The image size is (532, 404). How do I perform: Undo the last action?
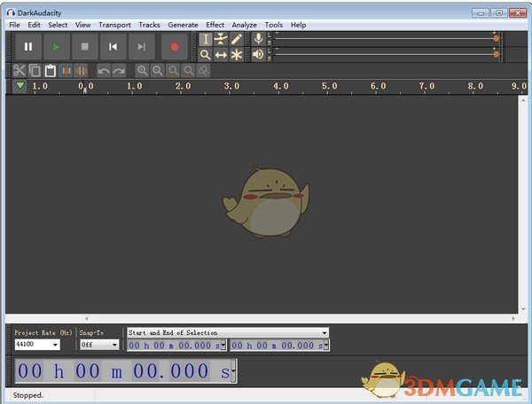point(104,71)
